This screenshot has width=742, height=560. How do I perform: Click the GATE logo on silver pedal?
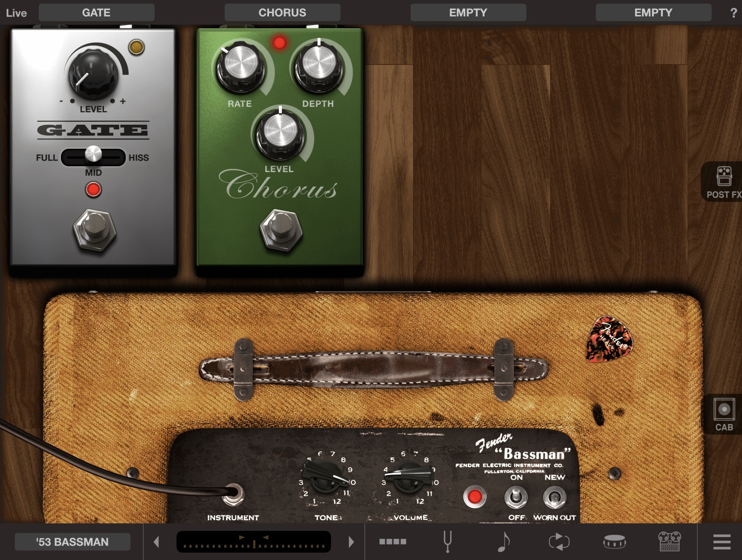(x=93, y=130)
